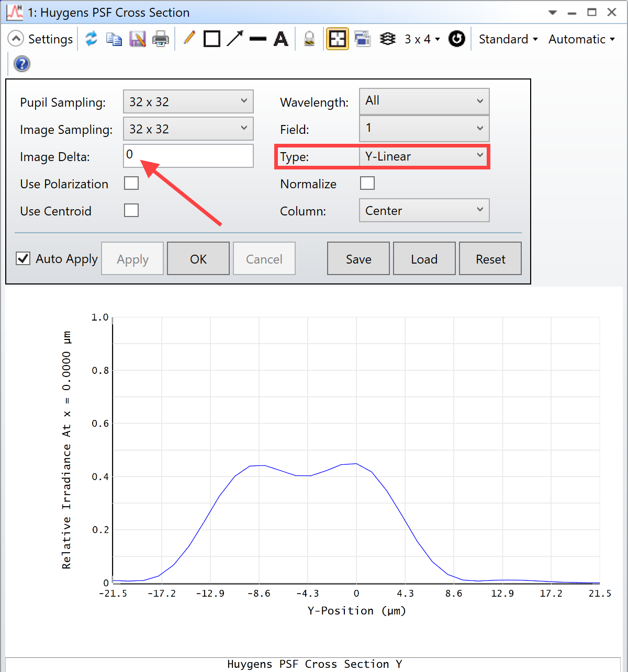The width and height of the screenshot is (628, 672).
Task: Click the copy to clipboard icon
Action: [x=114, y=39]
